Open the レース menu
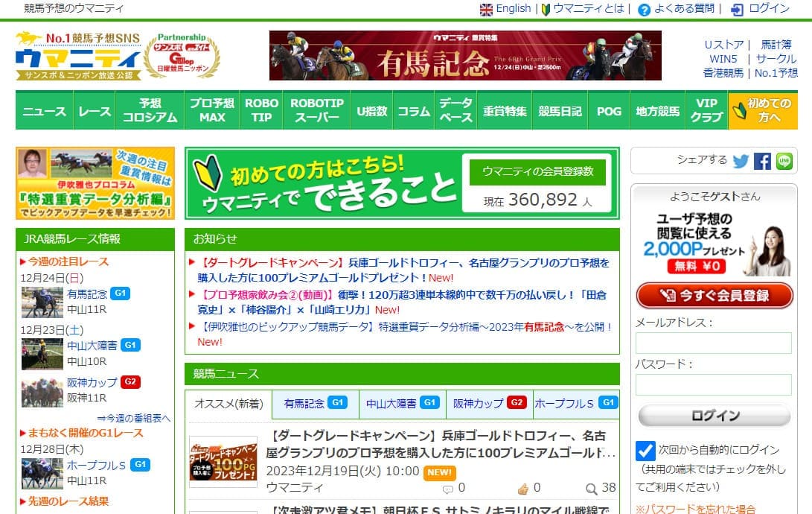This screenshot has width=812, height=514. point(95,110)
